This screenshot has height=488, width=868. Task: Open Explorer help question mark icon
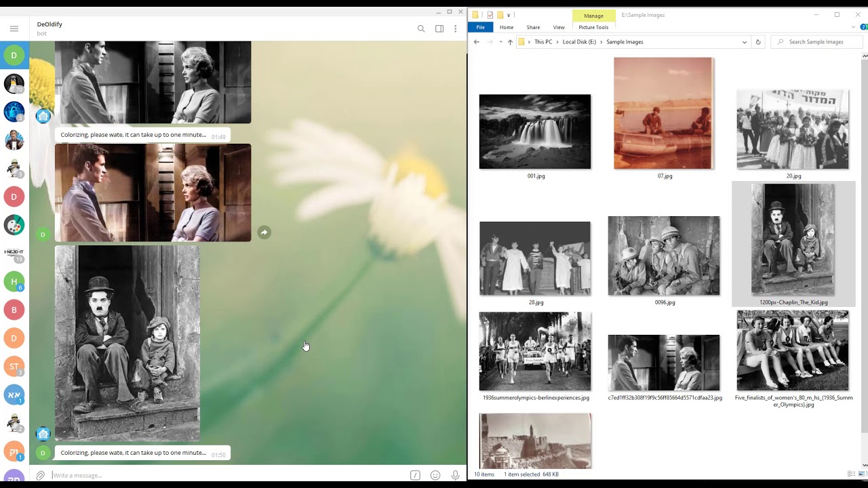tap(864, 27)
